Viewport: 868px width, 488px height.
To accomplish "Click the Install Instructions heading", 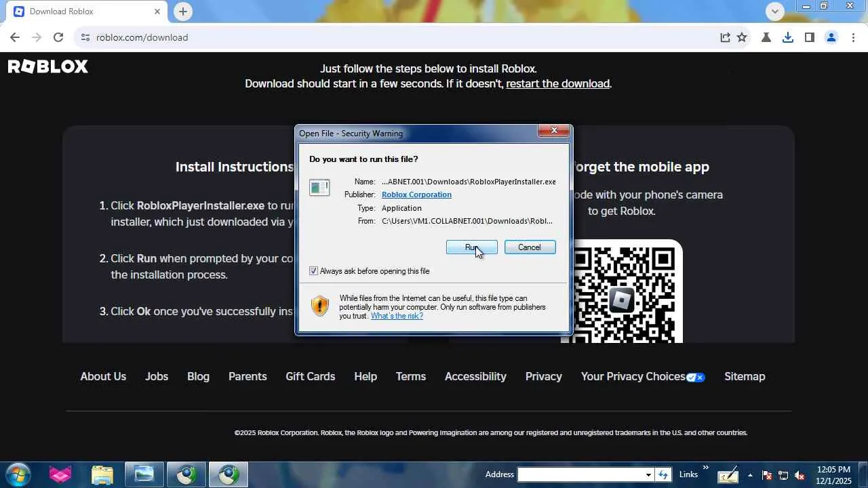I will [235, 167].
